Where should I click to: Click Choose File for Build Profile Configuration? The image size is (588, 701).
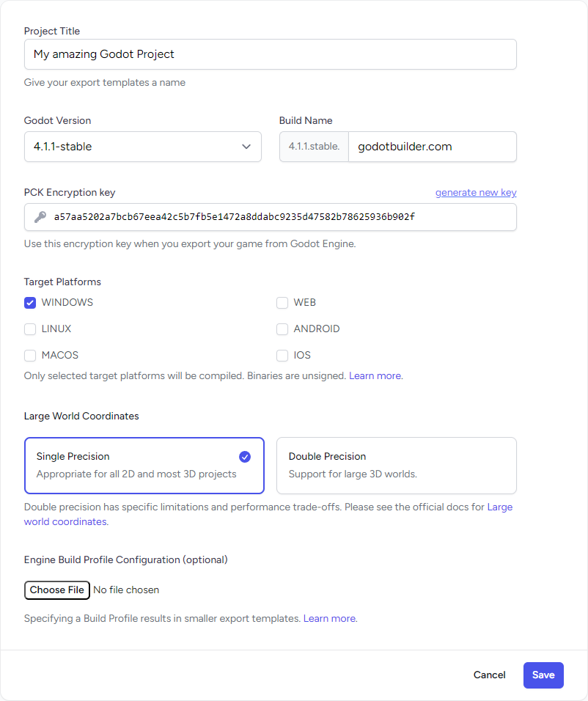click(x=56, y=590)
